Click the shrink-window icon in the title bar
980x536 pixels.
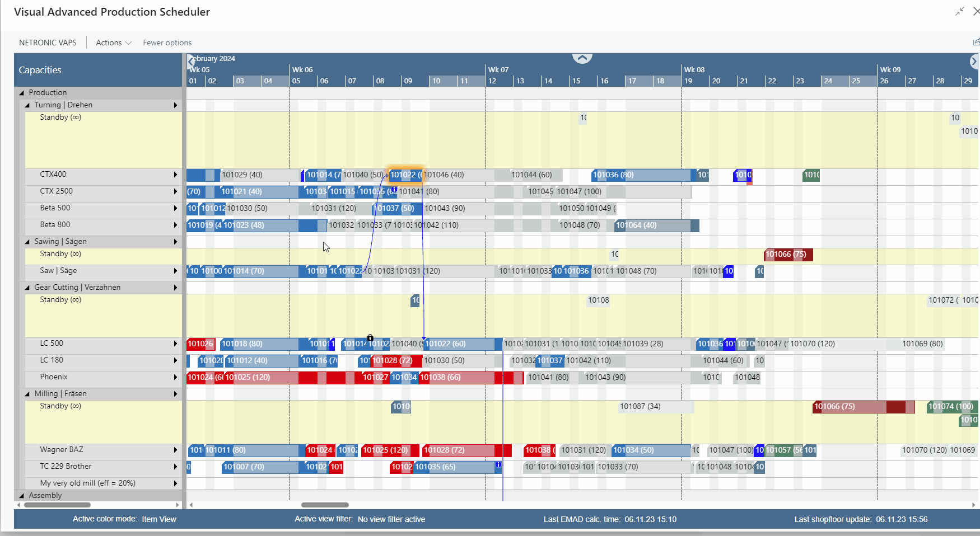tap(960, 11)
